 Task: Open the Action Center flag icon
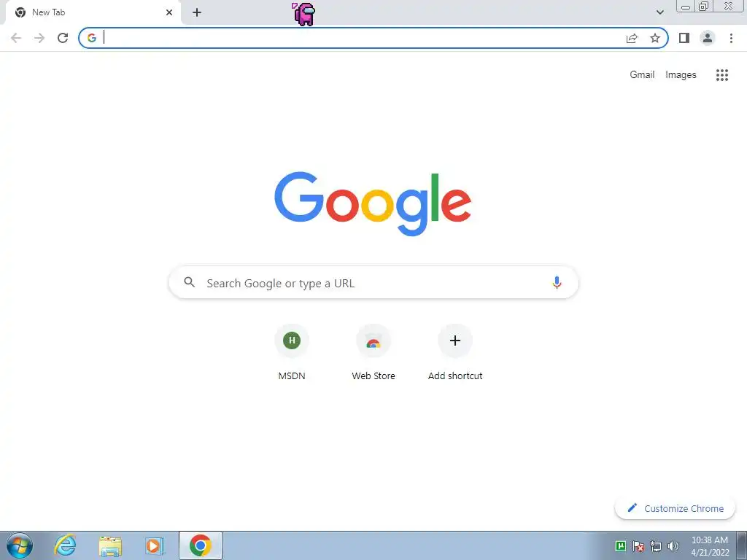coord(638,546)
